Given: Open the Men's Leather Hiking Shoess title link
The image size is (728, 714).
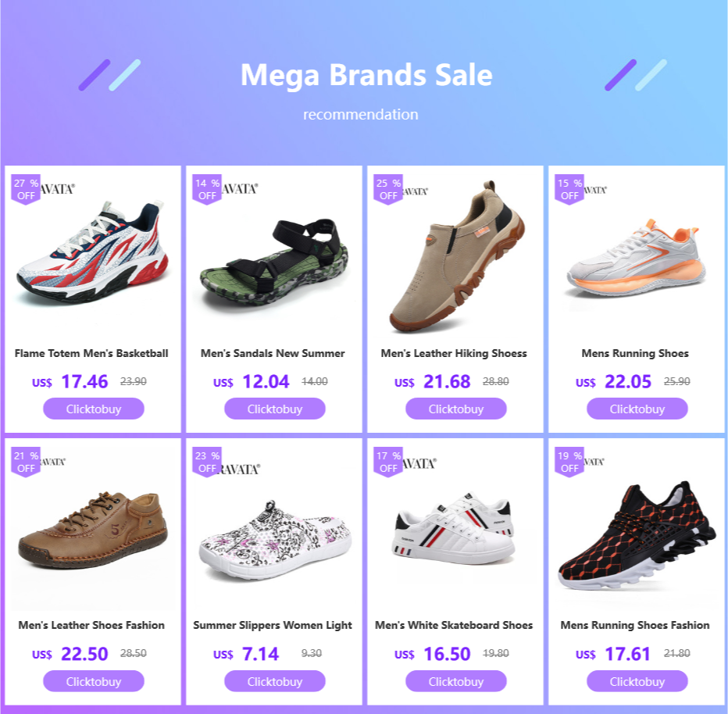Looking at the screenshot, I should (454, 353).
